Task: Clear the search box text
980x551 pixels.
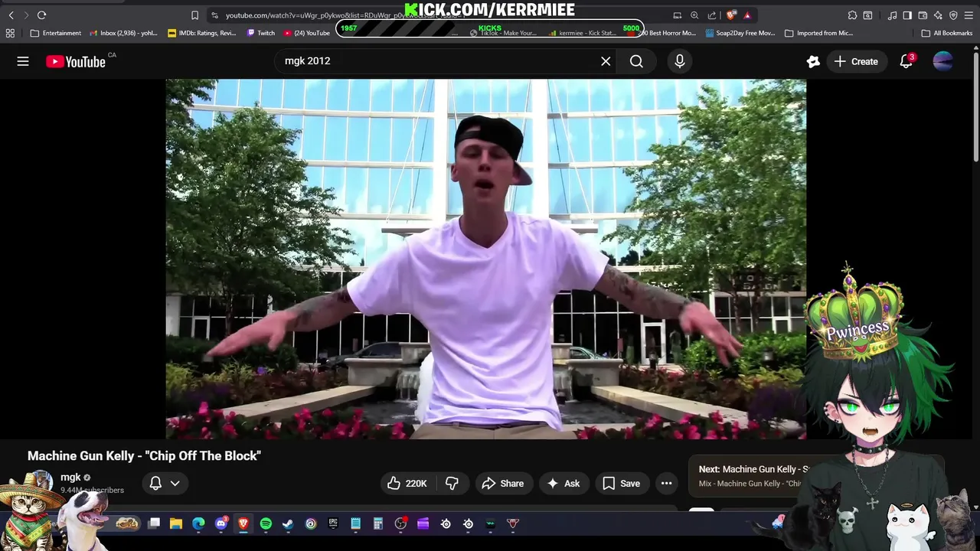Action: (606, 61)
